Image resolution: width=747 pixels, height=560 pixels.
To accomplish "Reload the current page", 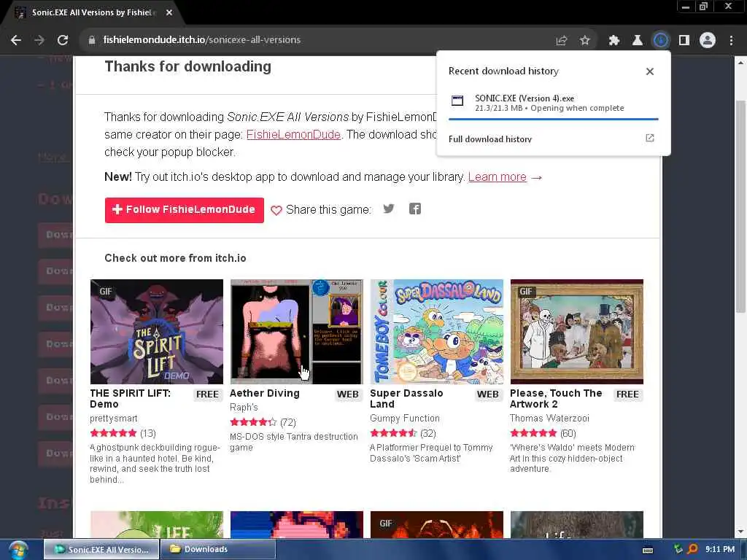I will (63, 41).
